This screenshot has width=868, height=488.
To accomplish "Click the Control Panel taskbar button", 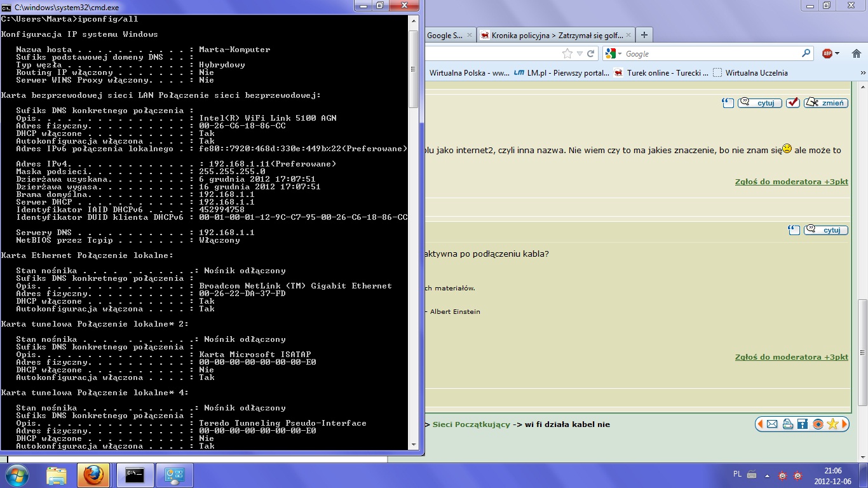I will [173, 475].
